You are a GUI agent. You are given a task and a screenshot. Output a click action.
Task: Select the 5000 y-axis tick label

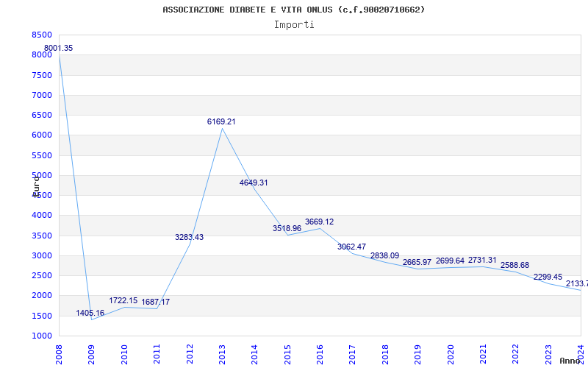42,176
